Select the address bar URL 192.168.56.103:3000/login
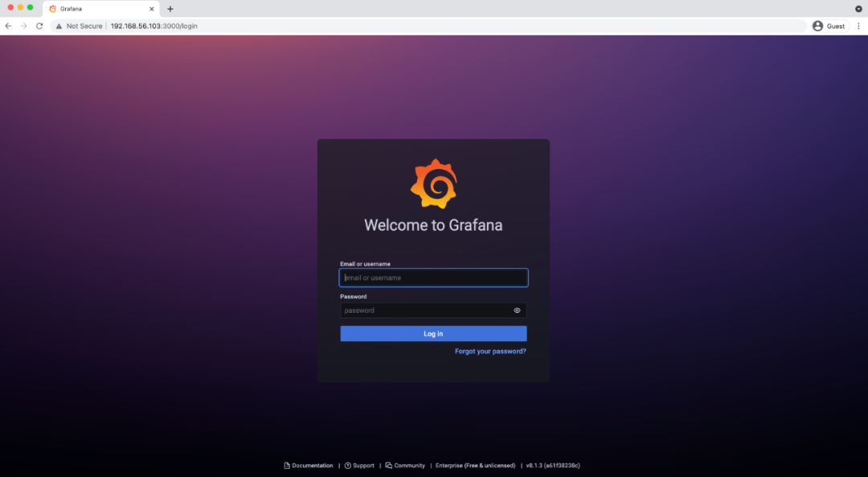This screenshot has width=868, height=477. [154, 26]
